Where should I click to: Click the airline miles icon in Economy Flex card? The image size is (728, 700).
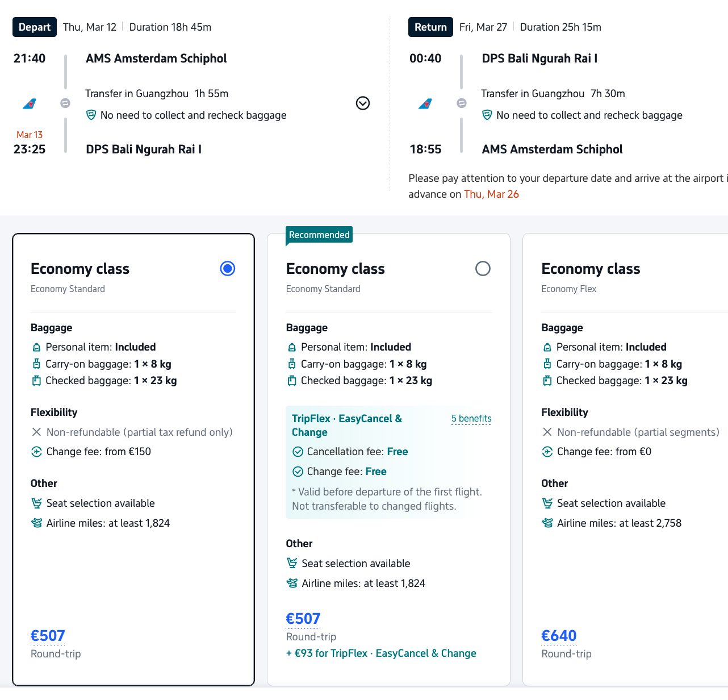point(547,523)
